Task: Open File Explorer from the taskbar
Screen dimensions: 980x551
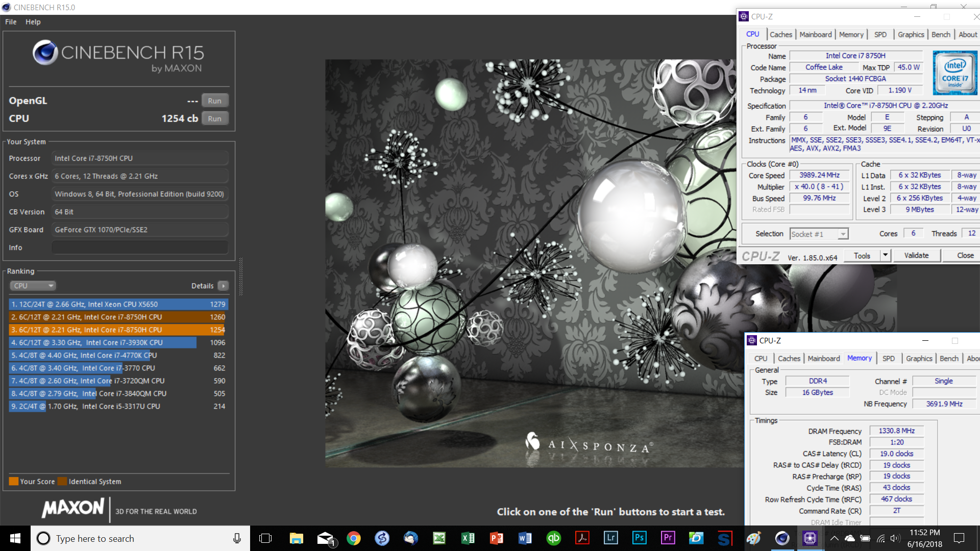Action: [x=296, y=538]
